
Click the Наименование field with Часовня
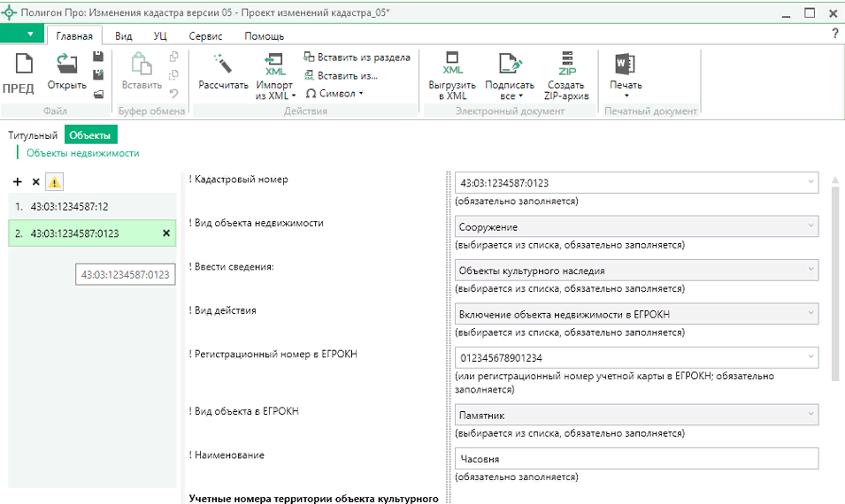[x=635, y=459]
